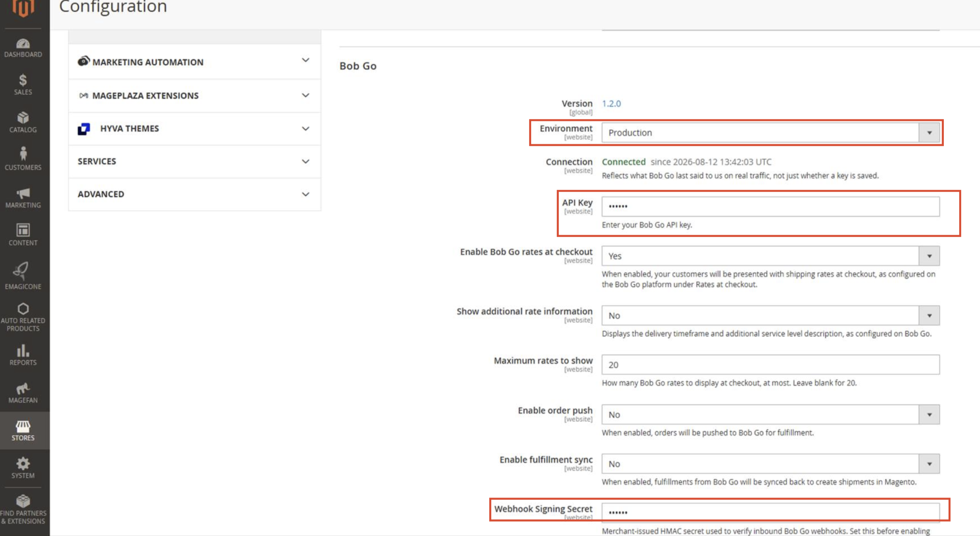980x536 pixels.
Task: Expand the Services section chevron
Action: [305, 161]
